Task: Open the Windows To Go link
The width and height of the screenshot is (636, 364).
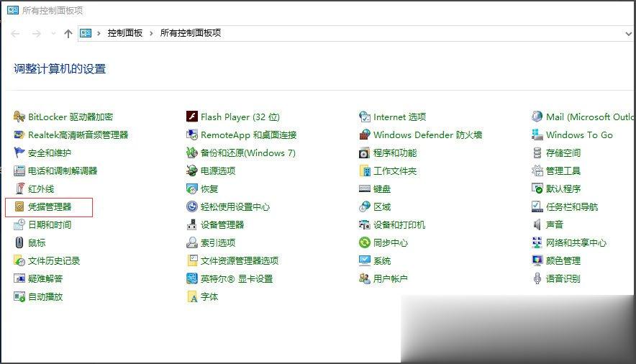Action: tap(579, 135)
